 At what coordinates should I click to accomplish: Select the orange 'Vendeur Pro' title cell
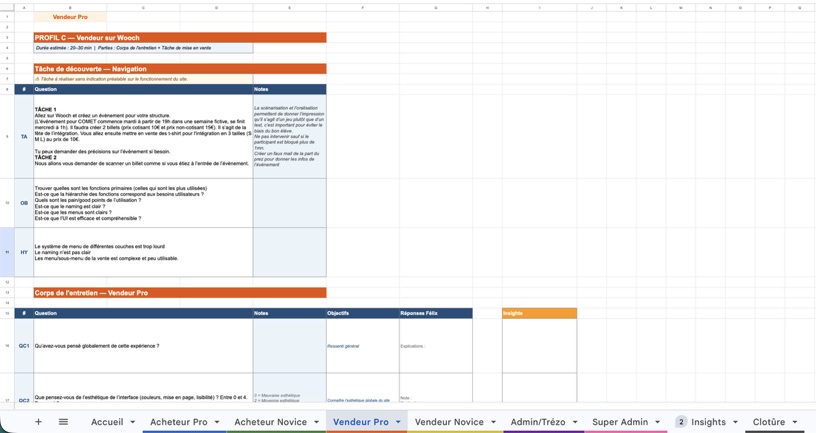click(x=70, y=17)
